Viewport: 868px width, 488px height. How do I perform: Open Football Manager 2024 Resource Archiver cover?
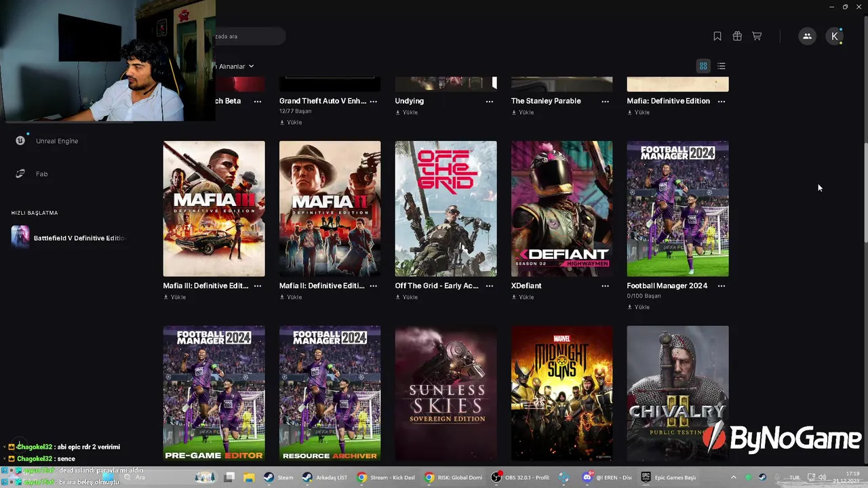tap(330, 394)
